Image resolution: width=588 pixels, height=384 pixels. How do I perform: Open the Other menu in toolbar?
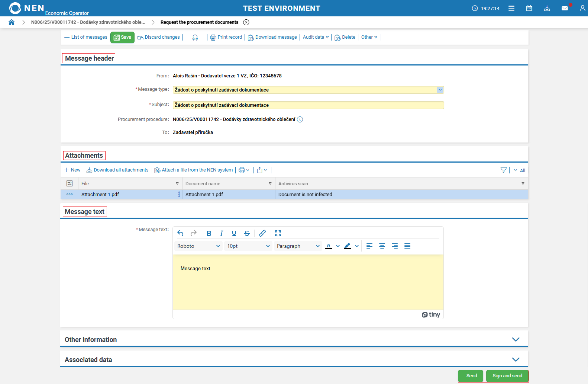click(x=369, y=37)
